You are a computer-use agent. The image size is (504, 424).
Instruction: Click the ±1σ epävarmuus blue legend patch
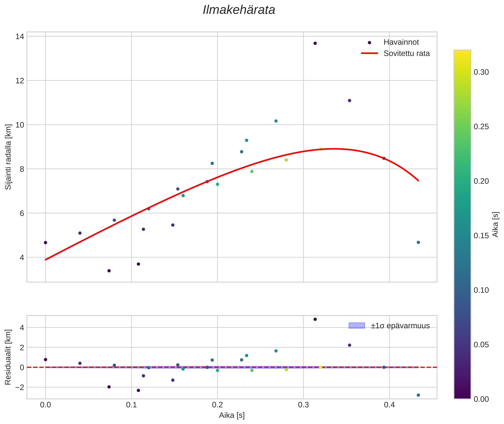pos(357,326)
